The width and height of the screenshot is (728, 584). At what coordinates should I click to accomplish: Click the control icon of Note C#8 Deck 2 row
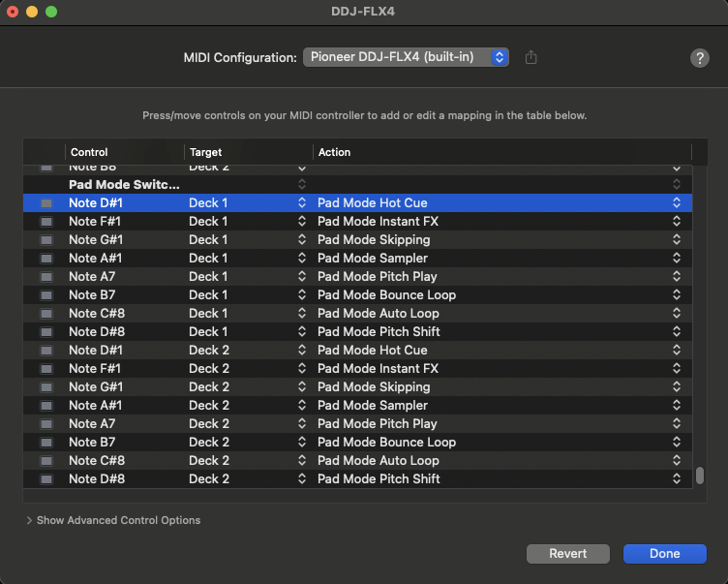coord(46,461)
